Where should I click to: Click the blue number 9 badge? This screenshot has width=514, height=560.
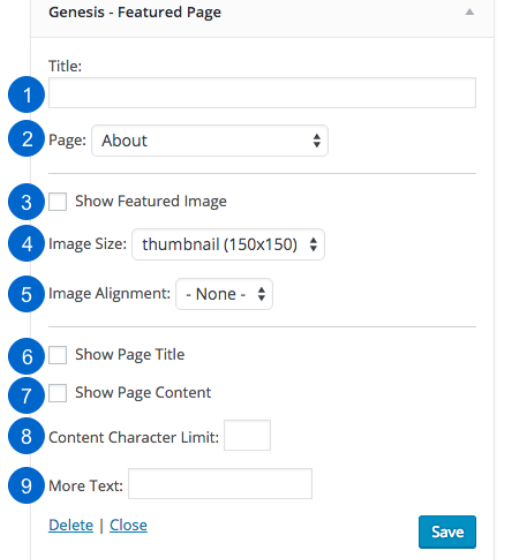[x=26, y=485]
